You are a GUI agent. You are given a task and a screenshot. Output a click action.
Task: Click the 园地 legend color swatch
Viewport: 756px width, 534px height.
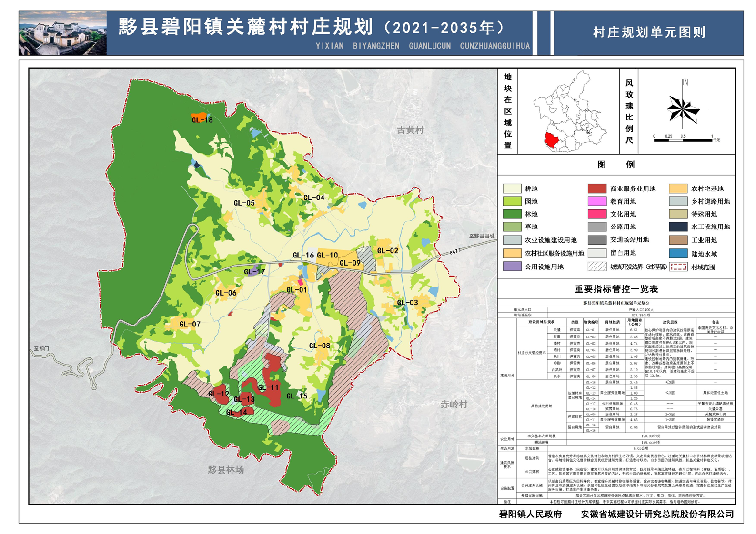(x=512, y=201)
